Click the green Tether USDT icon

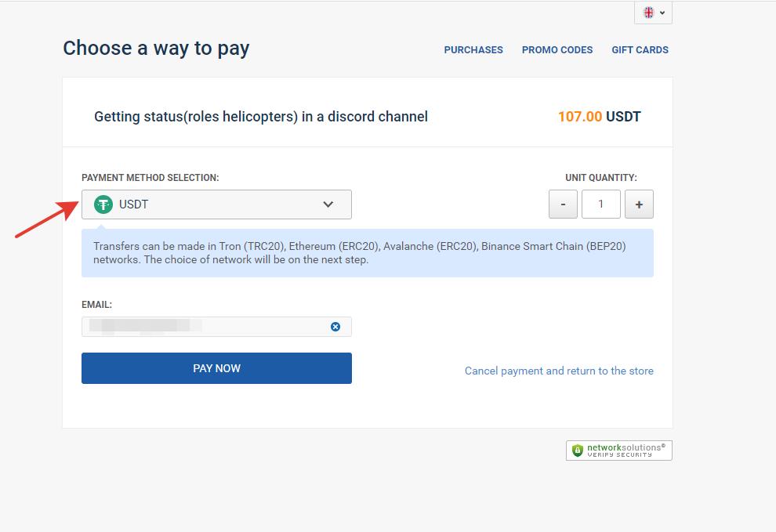pyautogui.click(x=103, y=204)
